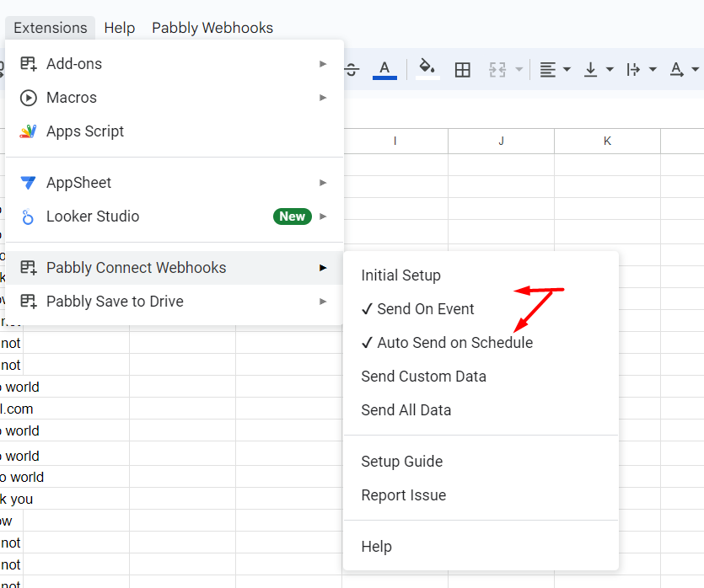Expand the text rotation dropdown arrow
704x588 pixels.
[695, 70]
